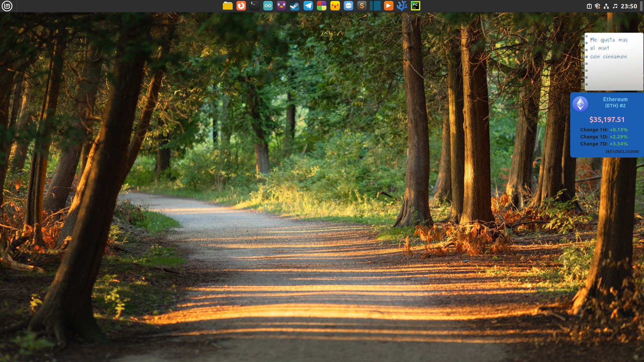The height and width of the screenshot is (362, 644).
Task: Open the sound applet music note
Action: pos(615,6)
